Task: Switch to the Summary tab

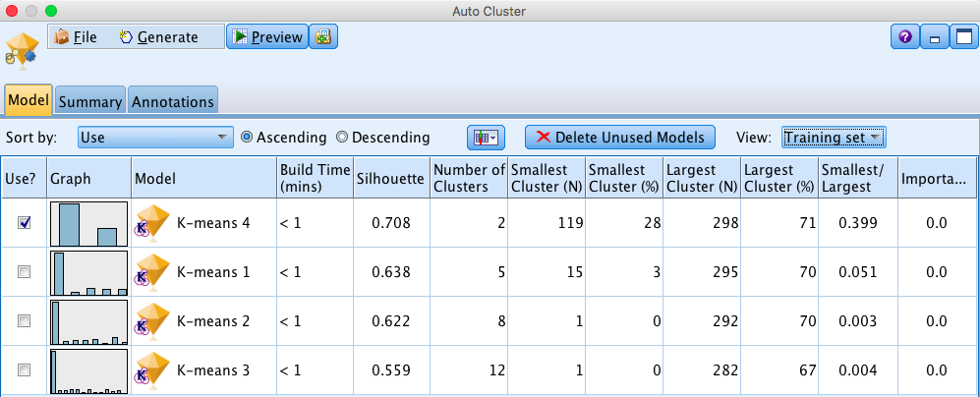Action: click(90, 101)
